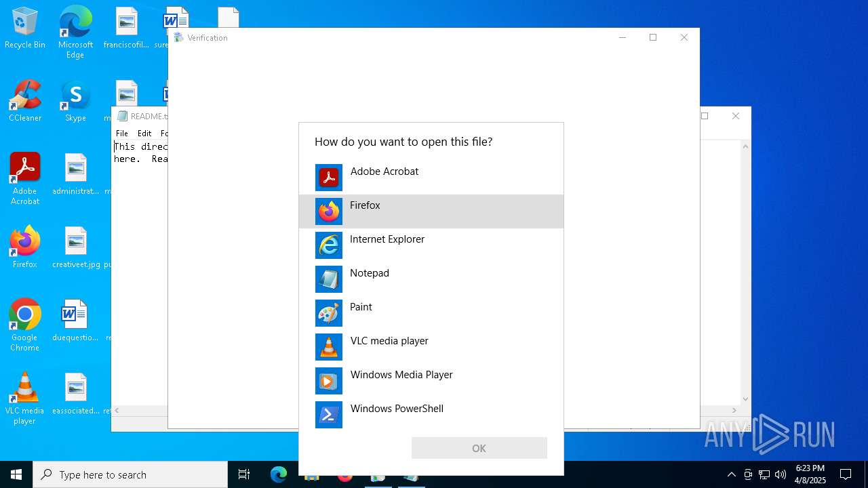Open the Recycle Bin desktop icon
This screenshot has width=868, height=488.
(25, 28)
